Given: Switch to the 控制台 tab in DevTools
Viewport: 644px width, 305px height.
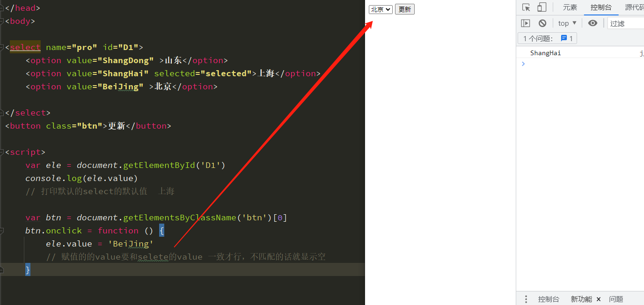Looking at the screenshot, I should pyautogui.click(x=601, y=7).
